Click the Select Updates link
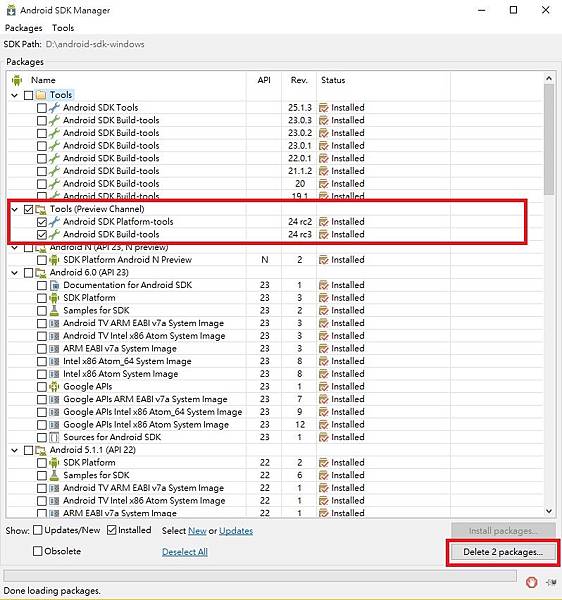This screenshot has height=600, width=562. click(x=236, y=531)
